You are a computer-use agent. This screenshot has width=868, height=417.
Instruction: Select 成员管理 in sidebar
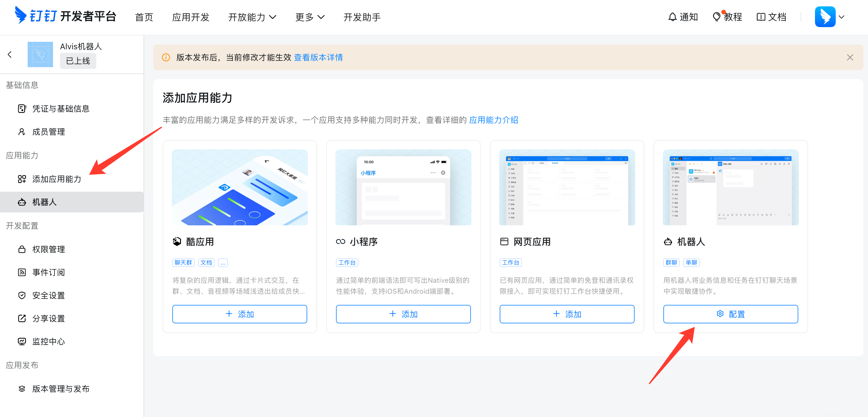pos(72,132)
